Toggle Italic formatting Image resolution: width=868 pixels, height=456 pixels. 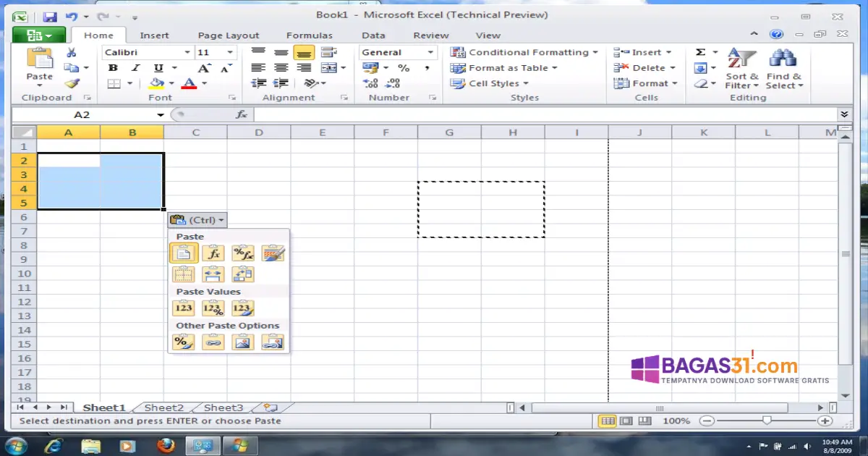pos(135,68)
